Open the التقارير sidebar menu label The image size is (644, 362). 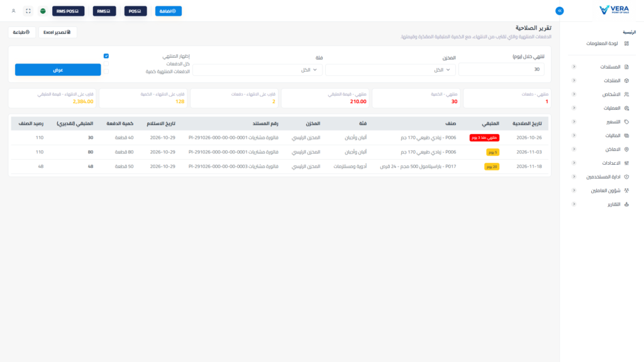tap(614, 204)
